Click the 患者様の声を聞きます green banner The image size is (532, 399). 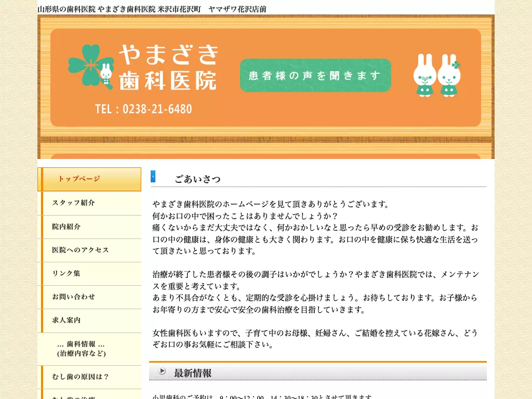[x=315, y=75]
